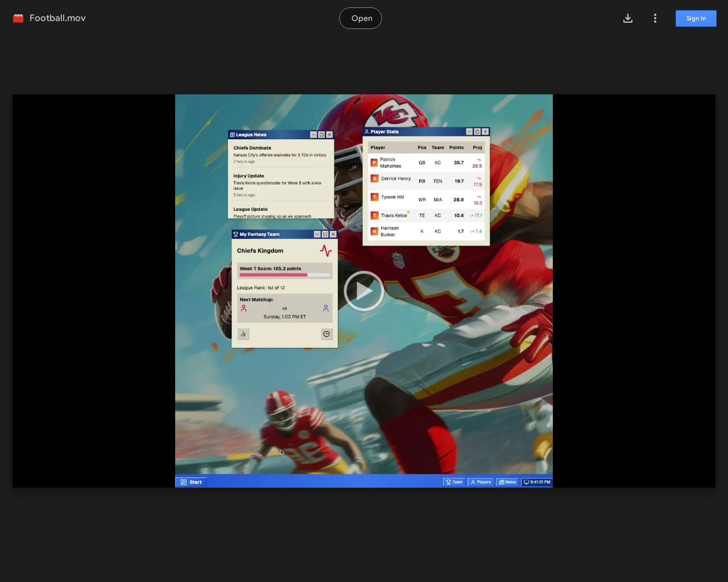This screenshot has width=728, height=582.
Task: Click the MIA team cell for Tyreek Hill
Action: (437, 199)
